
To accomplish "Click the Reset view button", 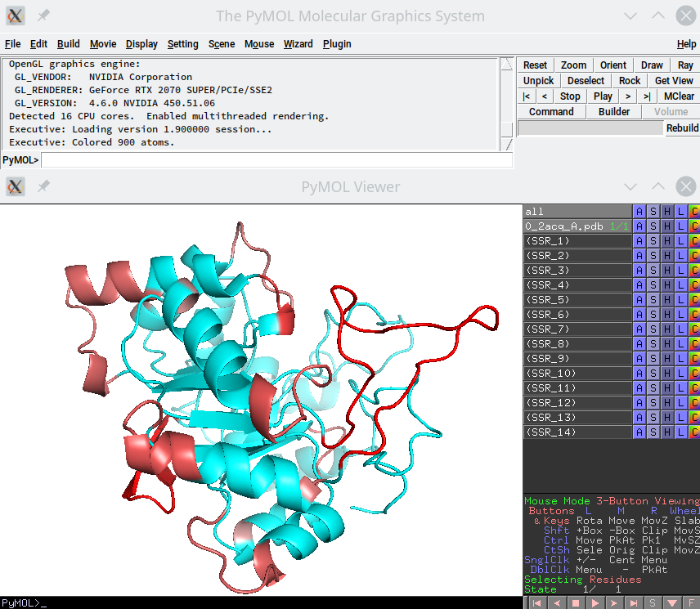I will point(535,65).
